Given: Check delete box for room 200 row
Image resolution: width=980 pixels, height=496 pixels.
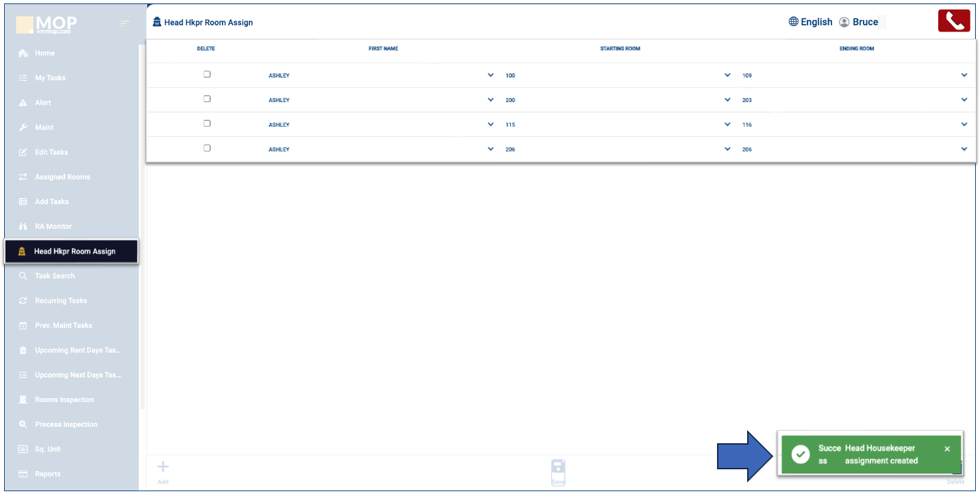Looking at the screenshot, I should tap(207, 99).
